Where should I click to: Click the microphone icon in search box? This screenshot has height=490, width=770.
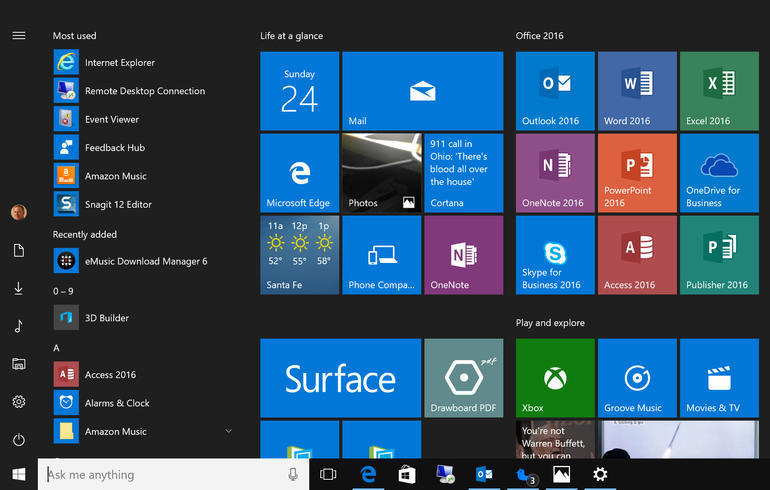click(x=293, y=475)
